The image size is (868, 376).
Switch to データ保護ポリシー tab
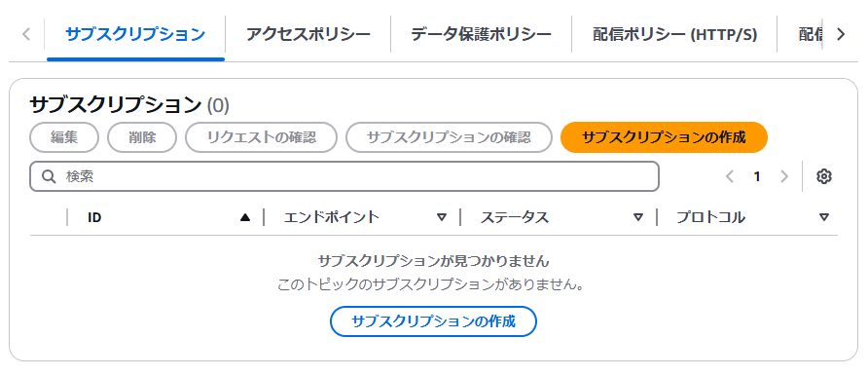[481, 34]
